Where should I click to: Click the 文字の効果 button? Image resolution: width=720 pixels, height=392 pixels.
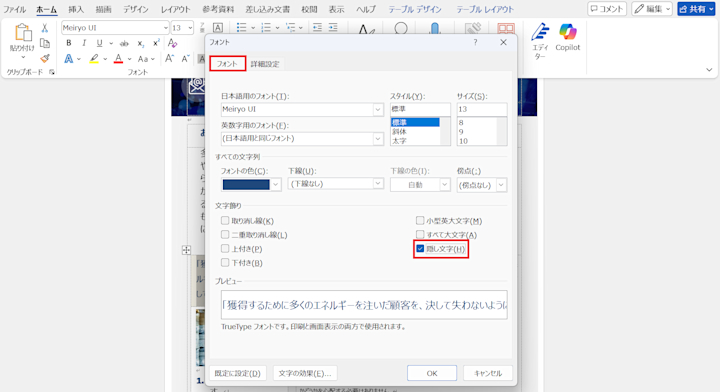pos(305,373)
